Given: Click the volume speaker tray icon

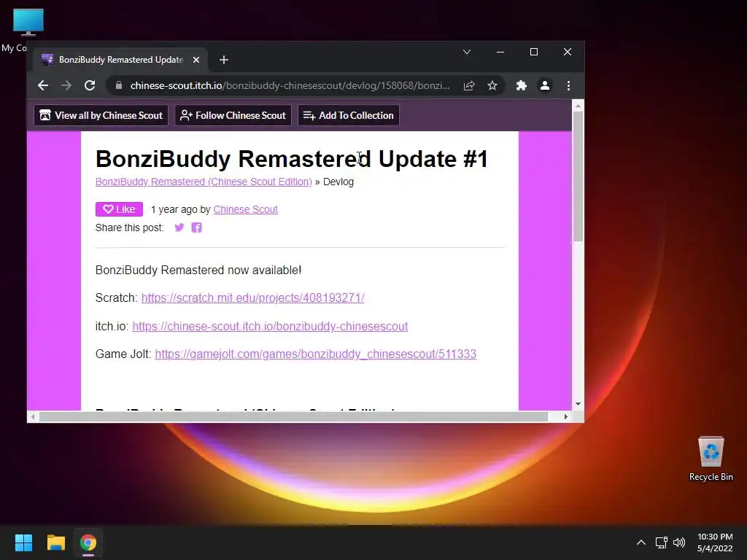Looking at the screenshot, I should click(x=679, y=542).
